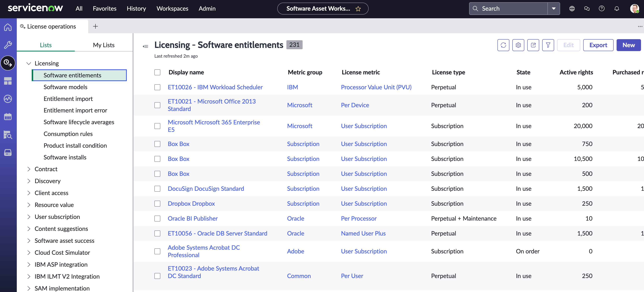The width and height of the screenshot is (644, 292).
Task: Sort by the Active rights column header
Action: 576,73
